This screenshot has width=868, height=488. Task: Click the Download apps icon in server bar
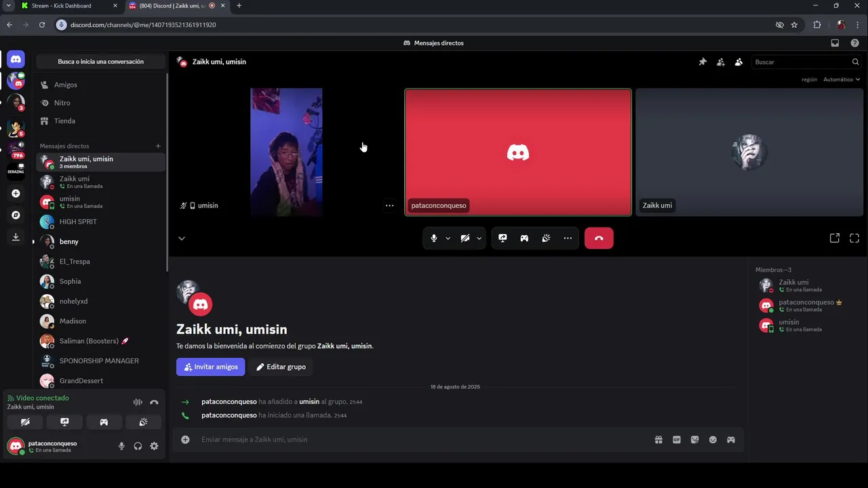(16, 237)
